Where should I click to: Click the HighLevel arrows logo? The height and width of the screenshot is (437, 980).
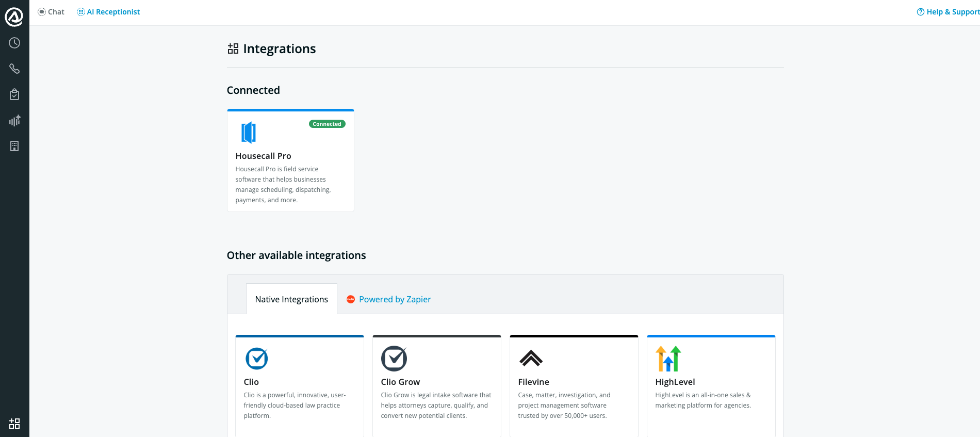(x=668, y=359)
